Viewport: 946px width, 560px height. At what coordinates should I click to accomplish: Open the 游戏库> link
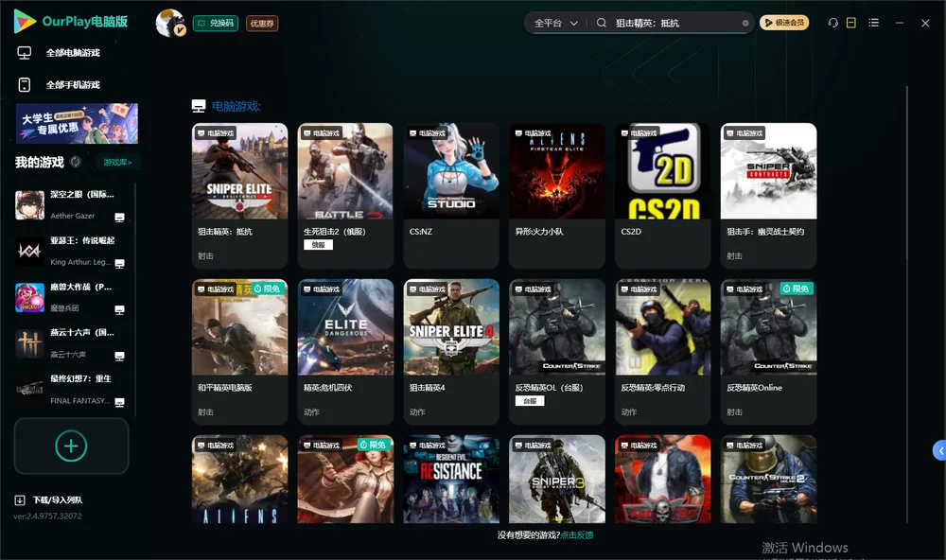(x=117, y=163)
